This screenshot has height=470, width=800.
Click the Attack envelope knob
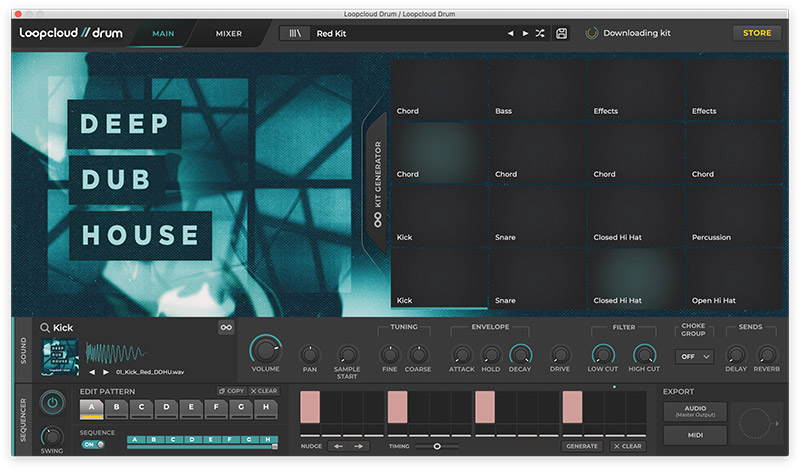pos(462,355)
